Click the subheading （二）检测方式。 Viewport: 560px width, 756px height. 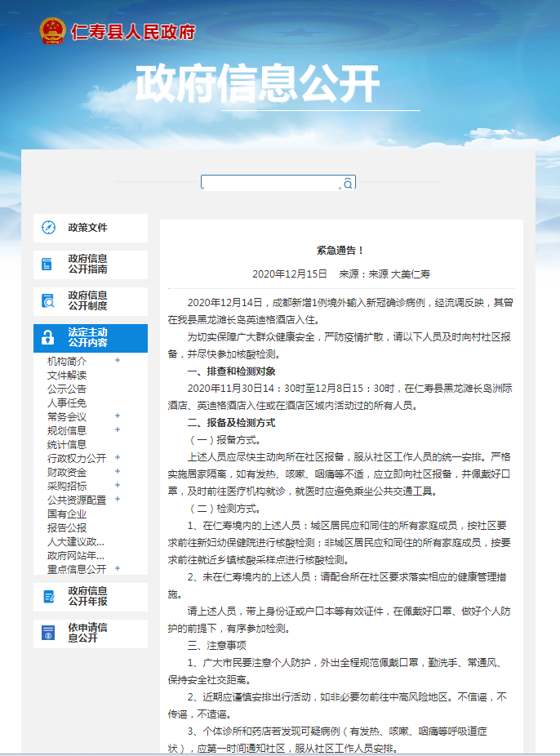(225, 508)
